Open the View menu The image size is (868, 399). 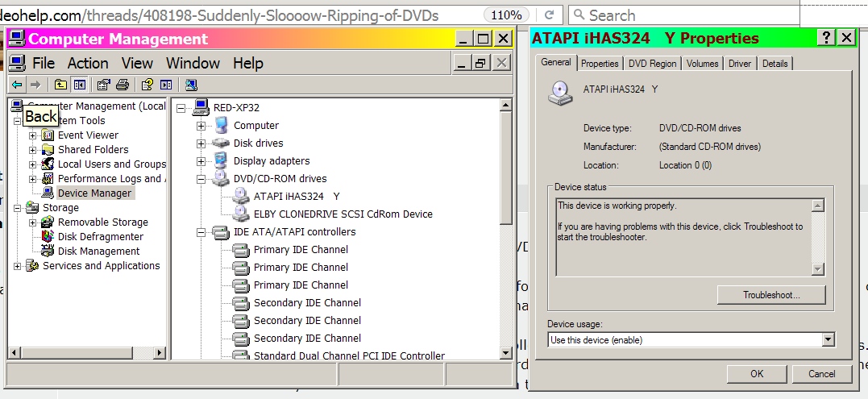[137, 63]
